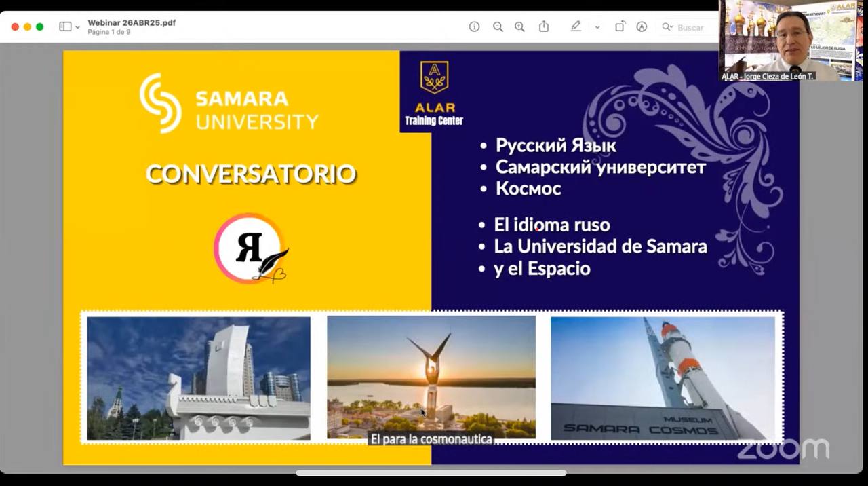The image size is (868, 486).
Task: Show the Markup toolbar
Action: click(642, 26)
